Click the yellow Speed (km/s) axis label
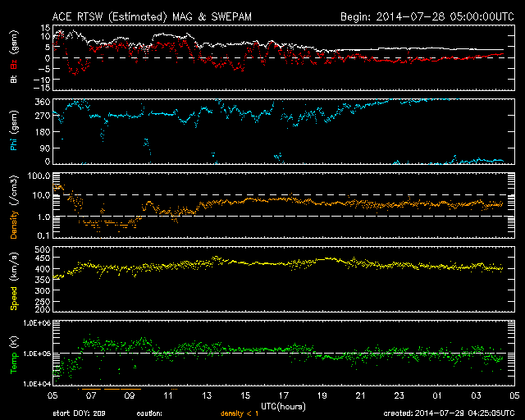Screen dimensions: 525x420 pos(13,280)
